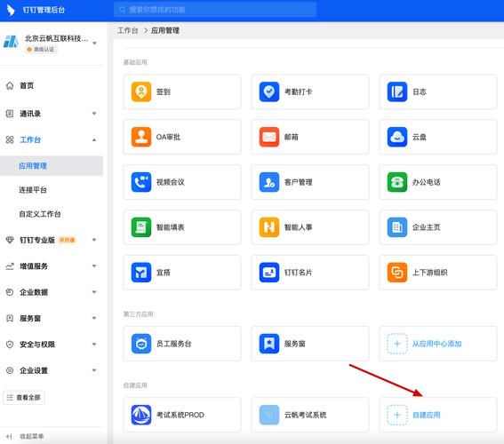Open the 企业主页 app icon
Viewport: 504px width, 444px height.
click(x=397, y=227)
